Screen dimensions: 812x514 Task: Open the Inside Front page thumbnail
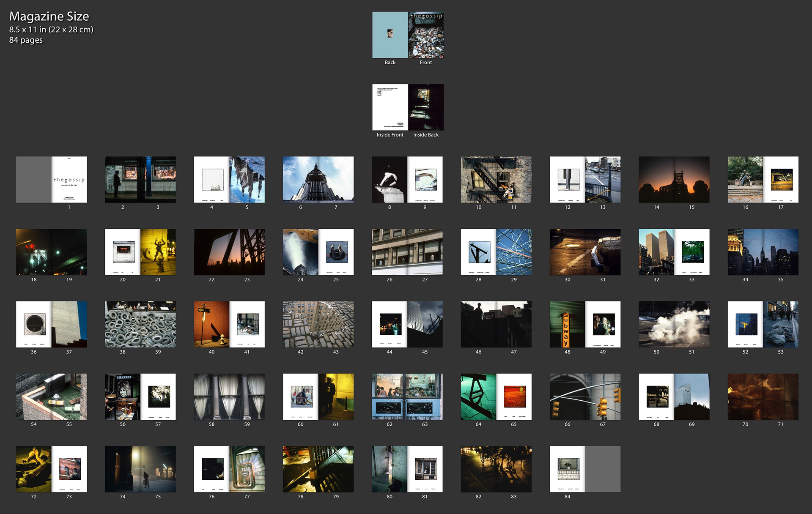pos(390,107)
